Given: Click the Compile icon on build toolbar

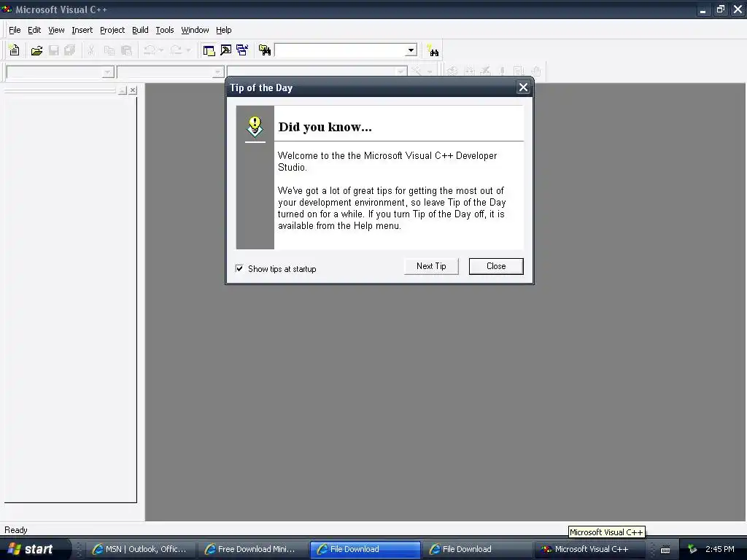Looking at the screenshot, I should [452, 71].
